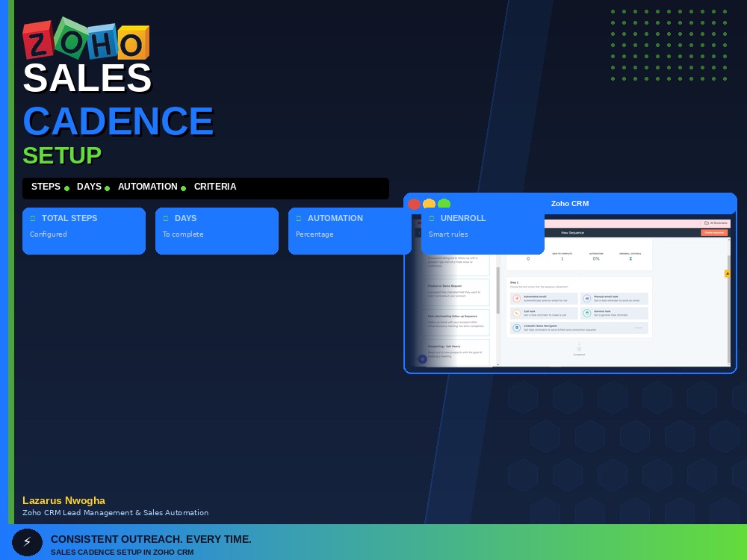
Task: Click the yellow window dot of Zoho CRM
Action: 429,203
